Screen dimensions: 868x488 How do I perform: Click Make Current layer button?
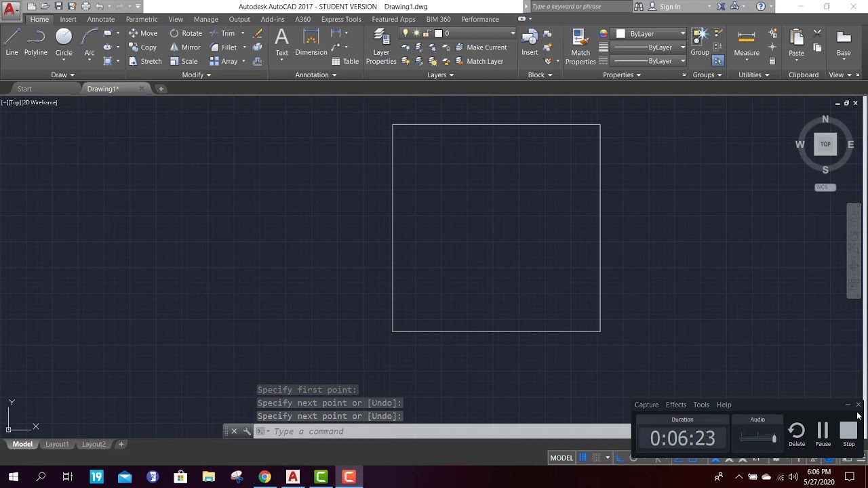click(480, 47)
